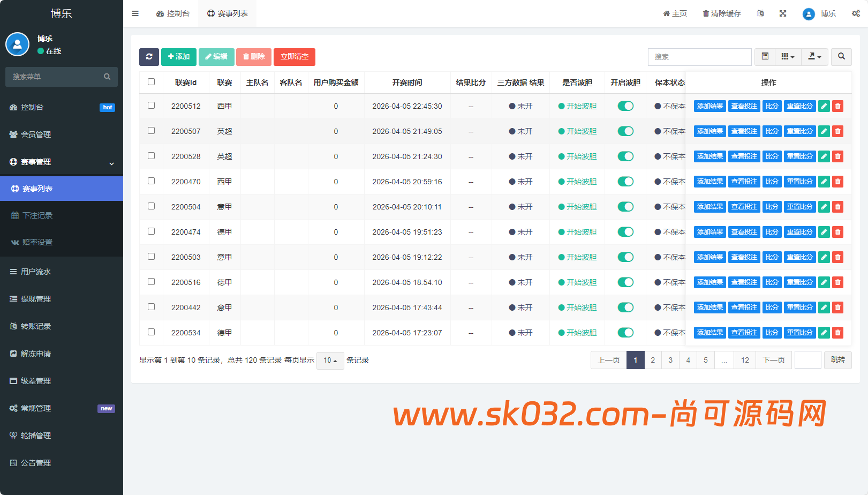Check the checkbox for match 2200528
868x495 pixels.
tap(152, 156)
